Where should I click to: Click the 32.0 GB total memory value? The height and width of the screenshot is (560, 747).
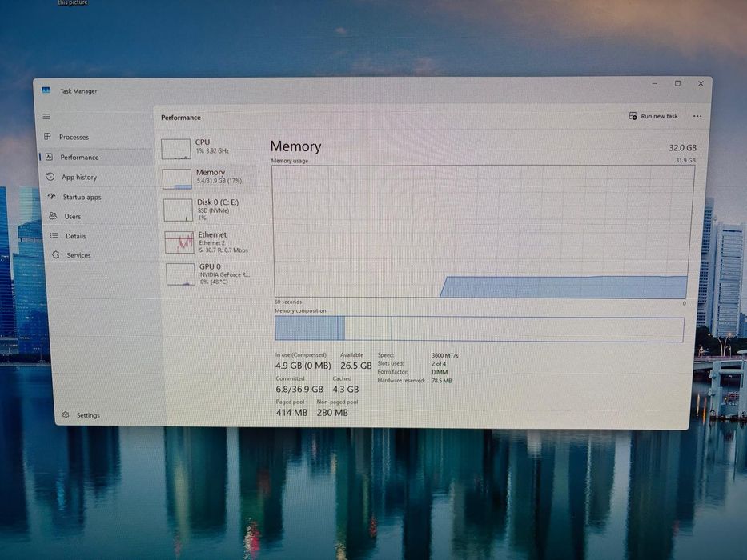tap(683, 148)
